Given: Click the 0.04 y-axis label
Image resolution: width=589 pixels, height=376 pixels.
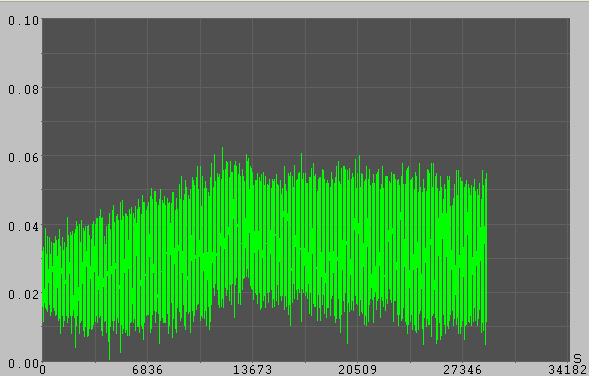Looking at the screenshot, I should 24,227.
